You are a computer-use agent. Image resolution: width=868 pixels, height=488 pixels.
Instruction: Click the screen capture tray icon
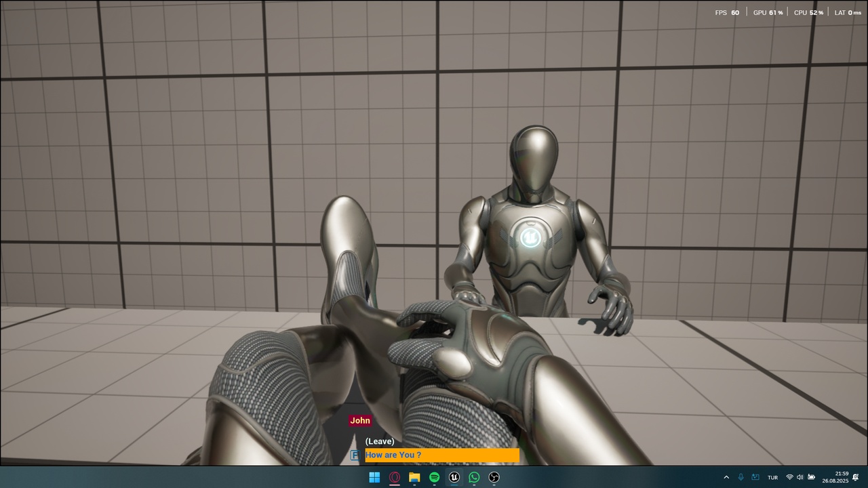click(755, 477)
